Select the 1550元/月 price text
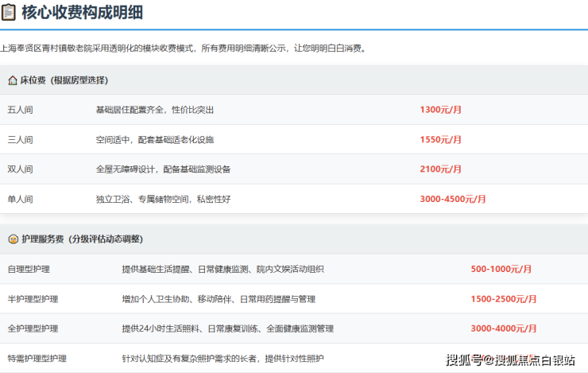588x373 pixels. [440, 139]
